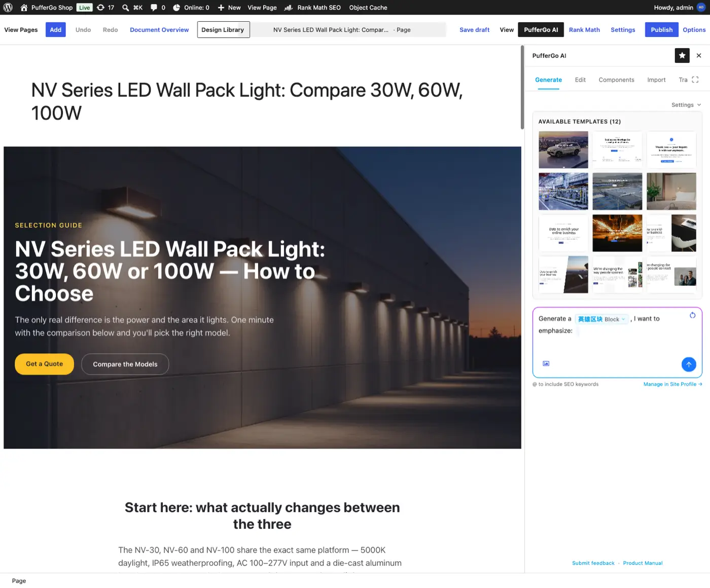
Task: Expand the PufferGo AI panel to fullscreen
Action: click(x=695, y=80)
